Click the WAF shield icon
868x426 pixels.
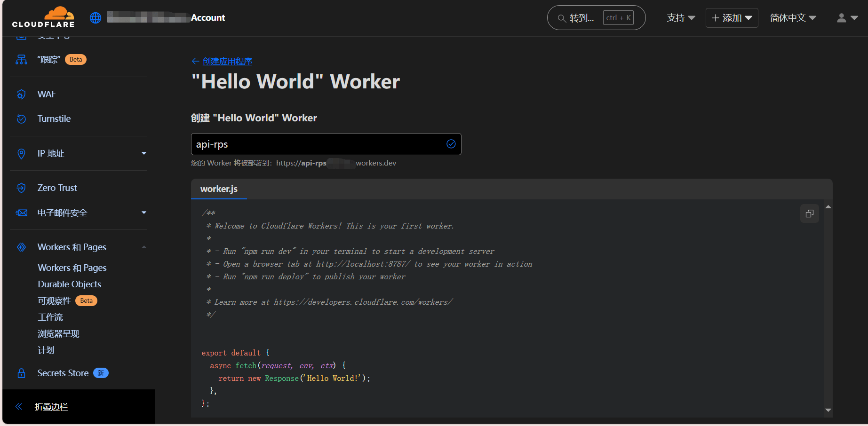click(x=21, y=95)
